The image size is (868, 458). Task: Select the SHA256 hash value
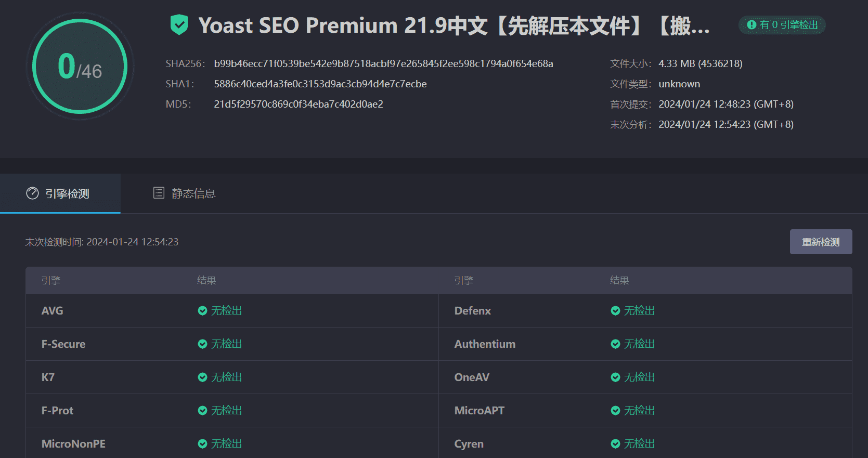coord(383,63)
